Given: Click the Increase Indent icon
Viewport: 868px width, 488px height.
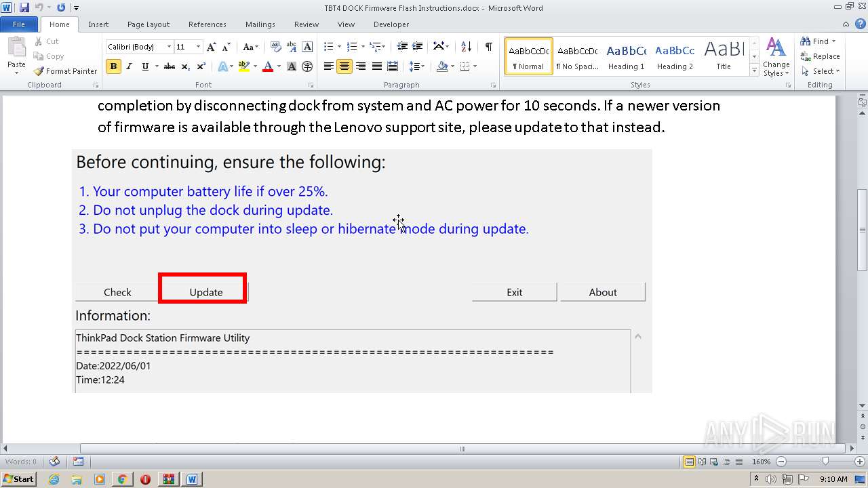Looking at the screenshot, I should (x=418, y=47).
